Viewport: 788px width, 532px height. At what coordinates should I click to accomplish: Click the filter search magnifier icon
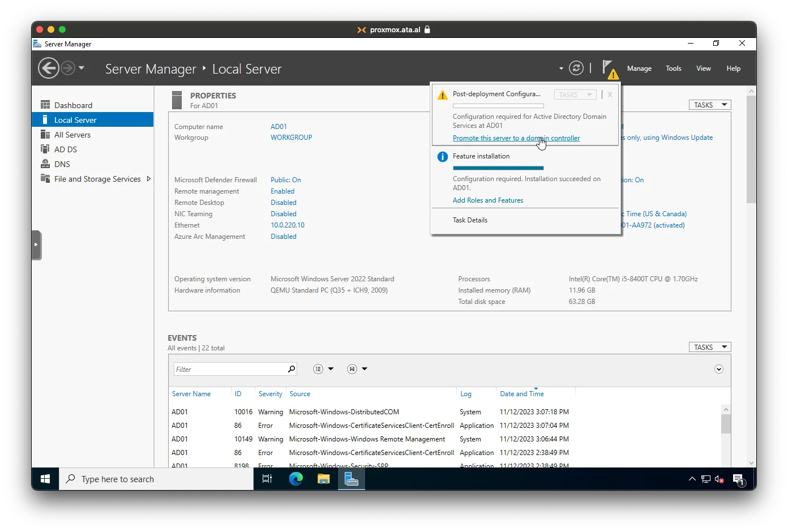point(292,370)
